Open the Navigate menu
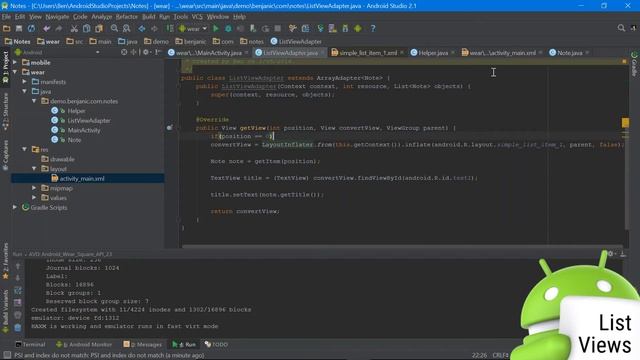Image resolution: width=640 pixels, height=360 pixels. coord(57,17)
